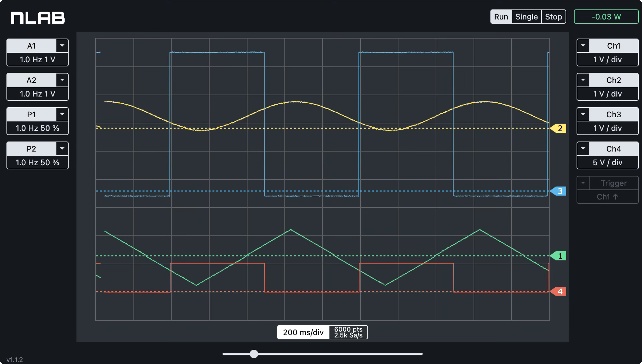Toggle Ch2 channel display

pos(613,80)
